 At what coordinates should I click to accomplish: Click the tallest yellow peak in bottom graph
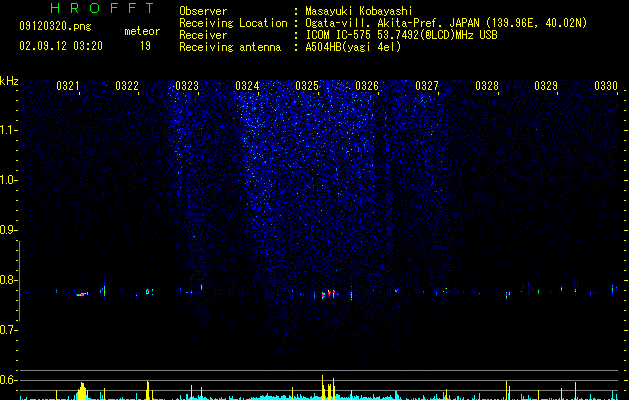coord(322,388)
